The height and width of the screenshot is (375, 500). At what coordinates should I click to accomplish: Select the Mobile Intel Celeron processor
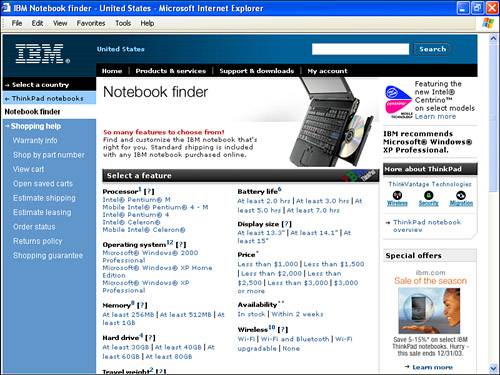[144, 230]
